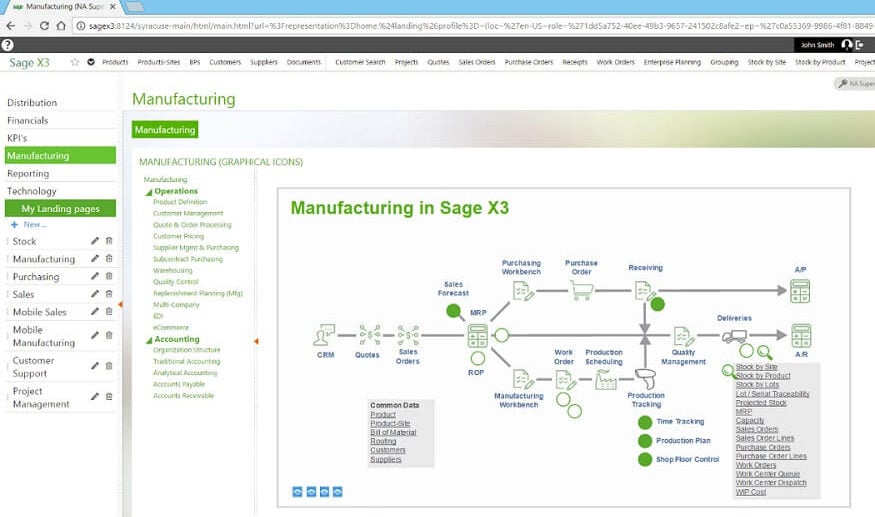875x517 pixels.
Task: Open the Purchase Order shopping cart icon
Action: (581, 290)
